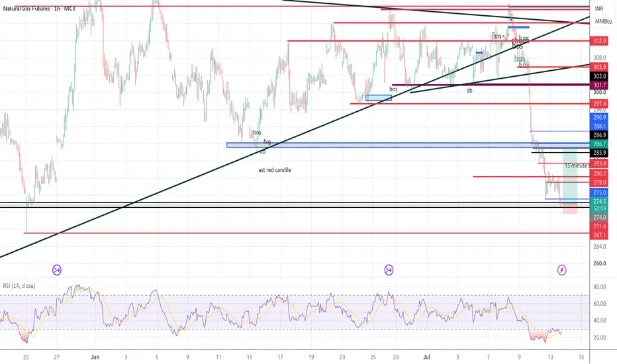Select the long blue fvg rectangle zone
The image size is (617, 364).
click(408, 145)
